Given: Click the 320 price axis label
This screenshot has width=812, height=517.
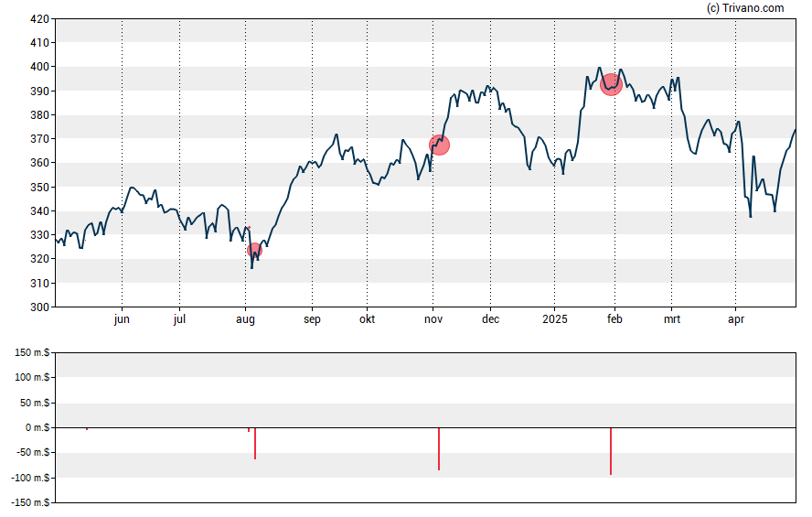Looking at the screenshot, I should click(39, 259).
